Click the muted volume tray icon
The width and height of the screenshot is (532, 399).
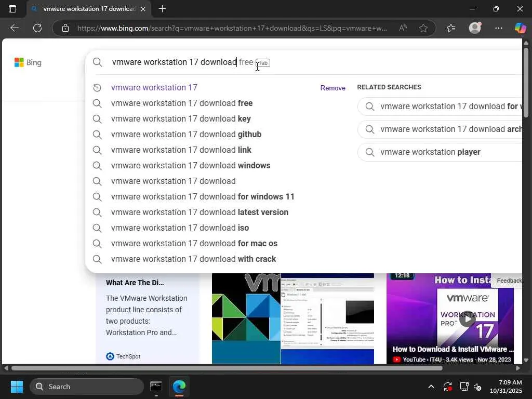coord(478,387)
